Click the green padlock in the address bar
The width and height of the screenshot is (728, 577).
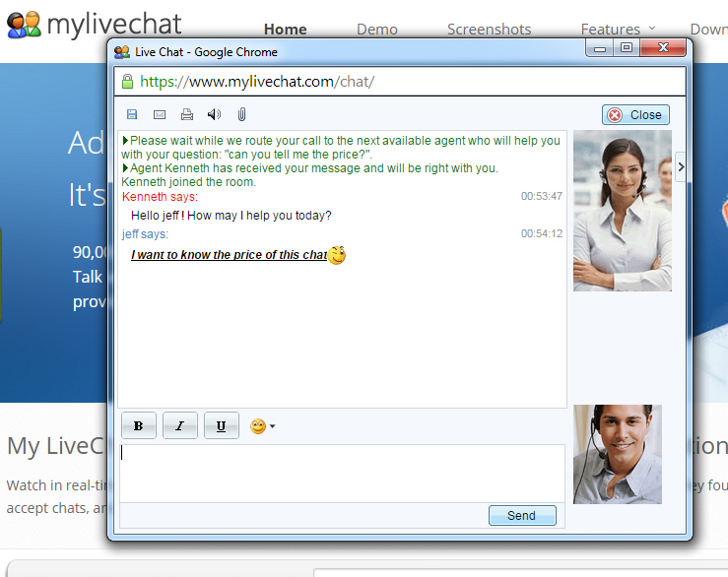pos(126,82)
